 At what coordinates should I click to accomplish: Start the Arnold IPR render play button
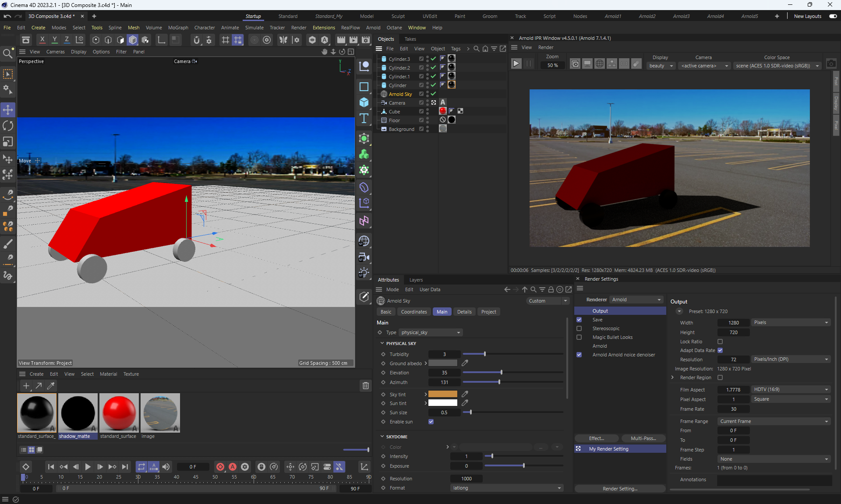(x=516, y=63)
